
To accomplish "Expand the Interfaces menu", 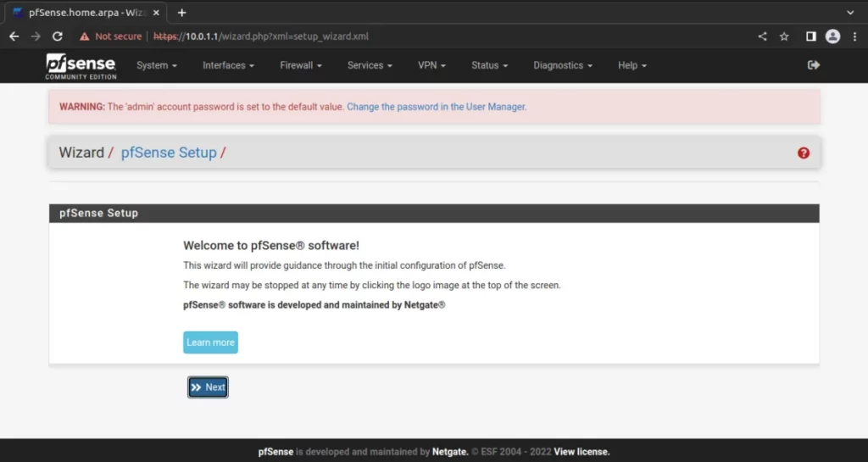I will pos(228,65).
